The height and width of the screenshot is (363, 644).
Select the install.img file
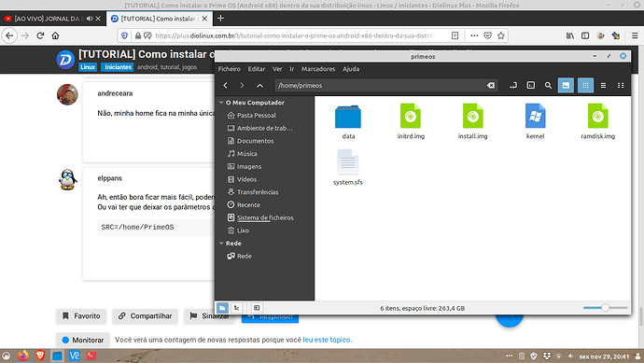(472, 122)
